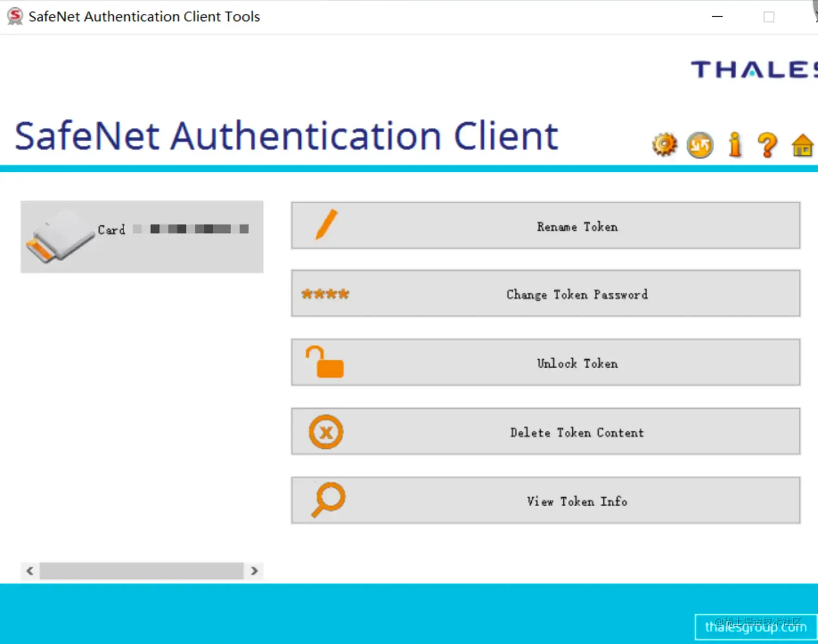
Task: Open Help with the question mark icon
Action: 767,145
